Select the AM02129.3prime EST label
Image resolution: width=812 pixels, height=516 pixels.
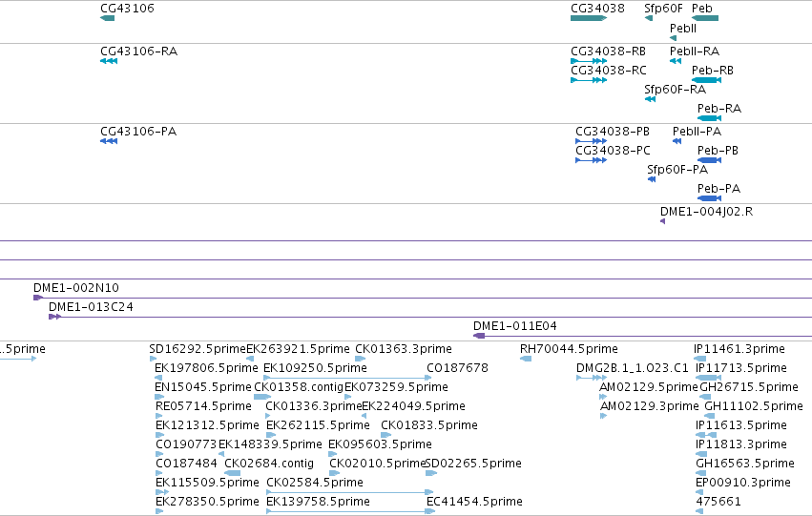click(649, 406)
